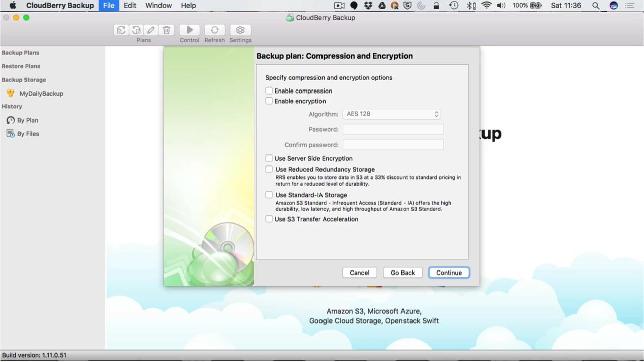Select the Restore Plans sidebar section
The width and height of the screenshot is (644, 362).
tap(21, 66)
